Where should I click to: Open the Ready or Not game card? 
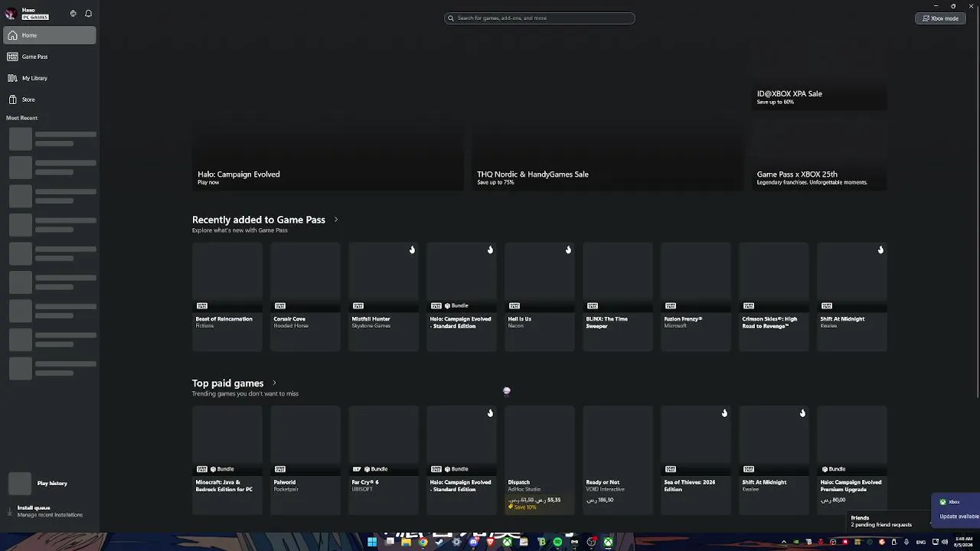pos(618,460)
